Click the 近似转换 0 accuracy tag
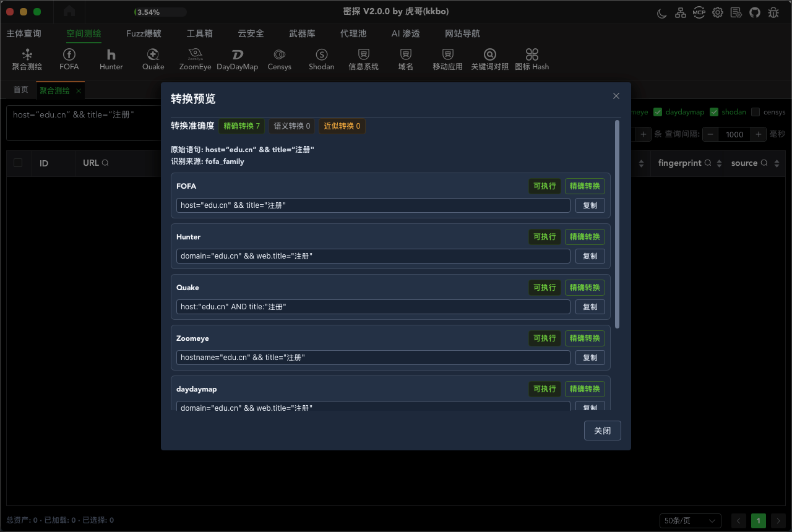The image size is (792, 532). (342, 126)
